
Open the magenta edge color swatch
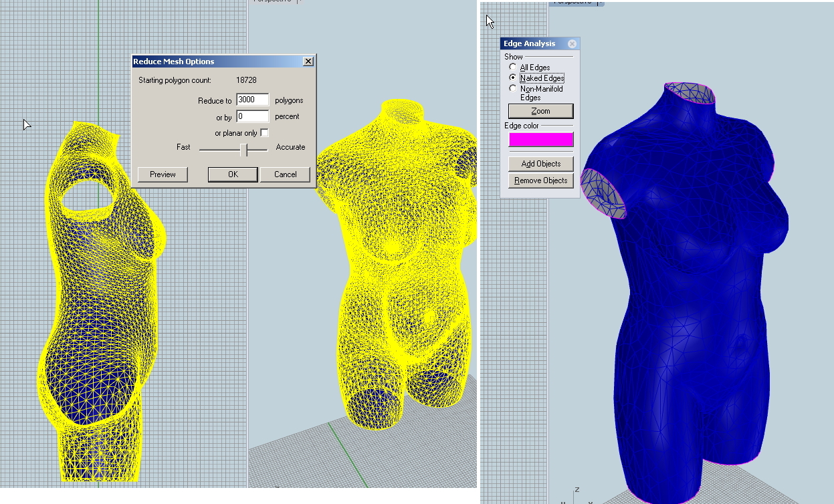click(541, 140)
